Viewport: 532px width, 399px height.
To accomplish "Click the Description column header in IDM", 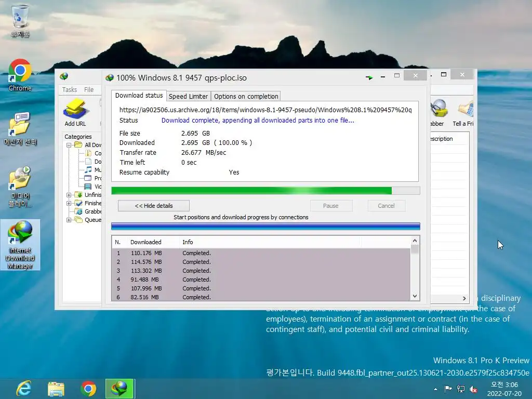I will [449, 139].
